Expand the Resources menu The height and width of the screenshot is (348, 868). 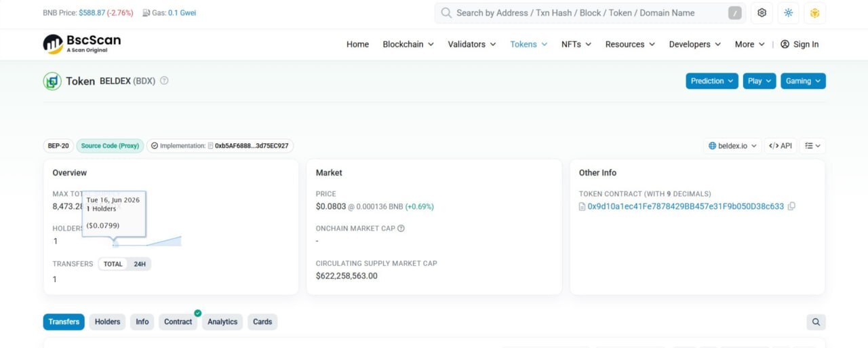(x=630, y=44)
